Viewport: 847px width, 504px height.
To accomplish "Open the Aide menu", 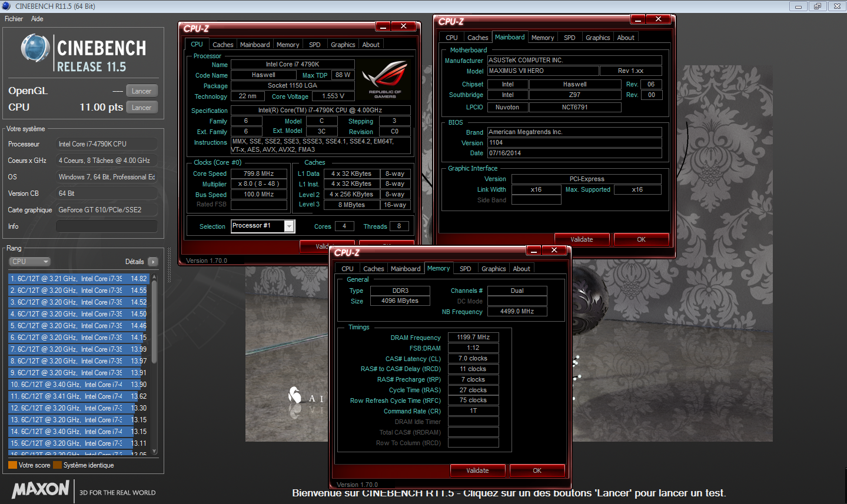I will point(37,19).
